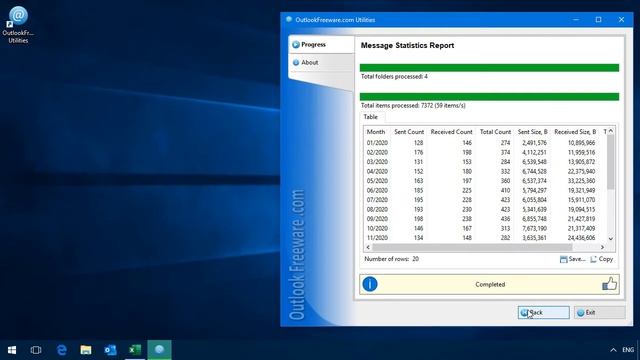Select the 11/2020 row
The image size is (640, 360).
(x=485, y=238)
